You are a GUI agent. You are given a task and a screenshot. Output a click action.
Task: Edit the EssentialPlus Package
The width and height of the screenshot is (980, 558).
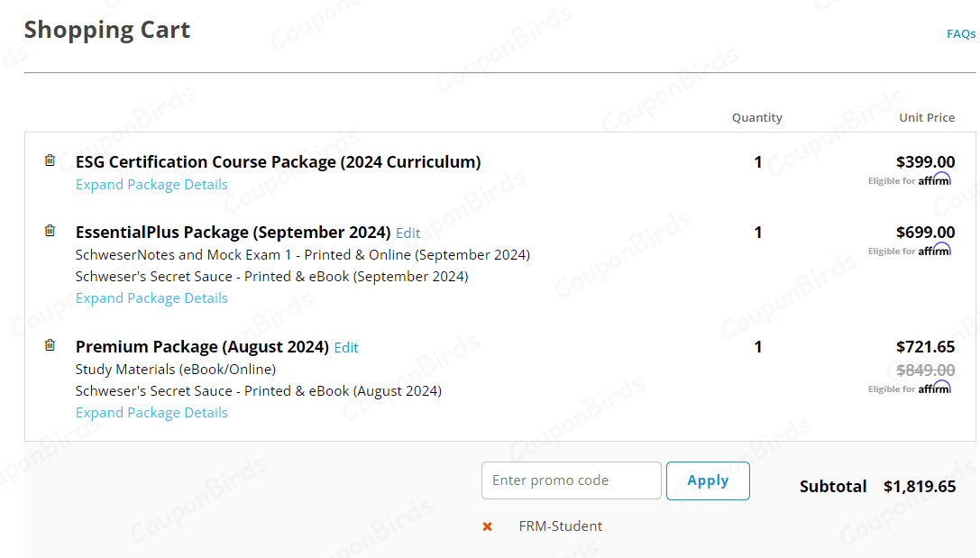pos(408,233)
